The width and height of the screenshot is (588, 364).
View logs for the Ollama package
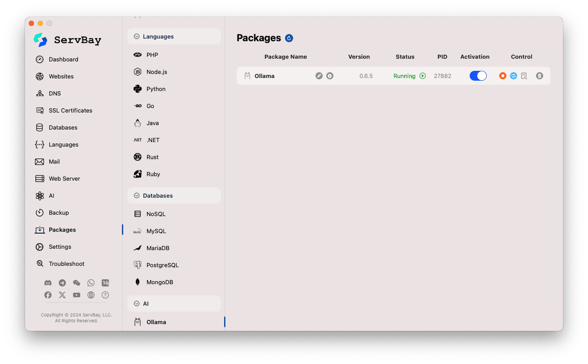(524, 76)
